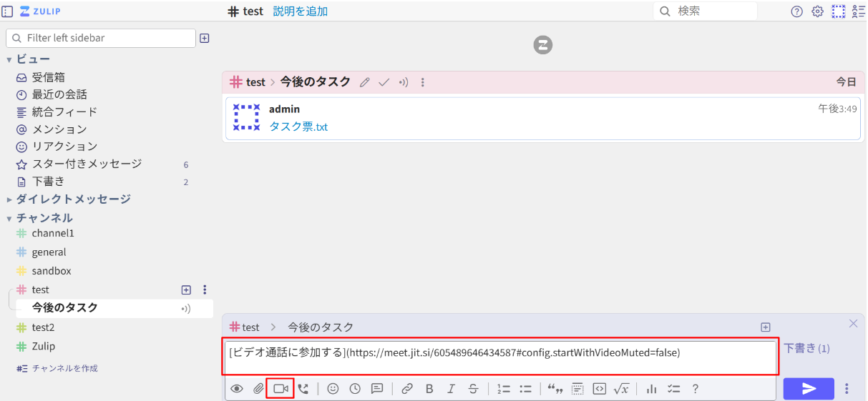This screenshot has width=868, height=401.
Task: Open the 受信箱 view
Action: click(48, 77)
